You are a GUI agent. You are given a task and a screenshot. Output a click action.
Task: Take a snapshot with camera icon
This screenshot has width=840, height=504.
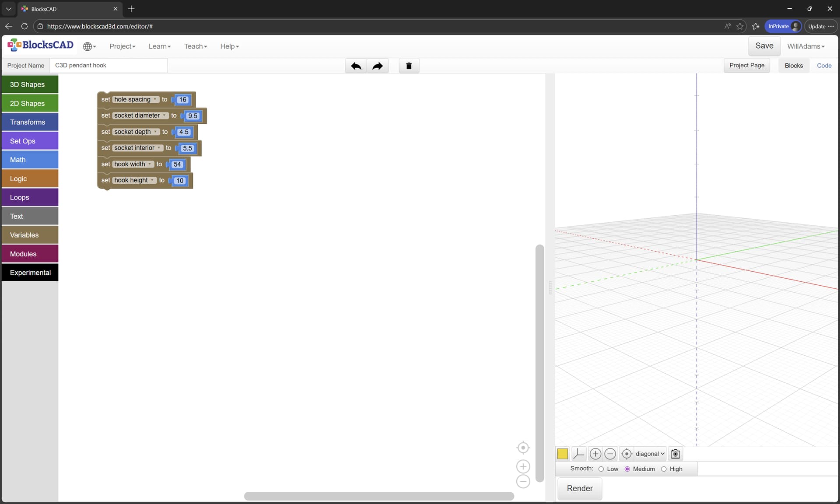point(675,454)
